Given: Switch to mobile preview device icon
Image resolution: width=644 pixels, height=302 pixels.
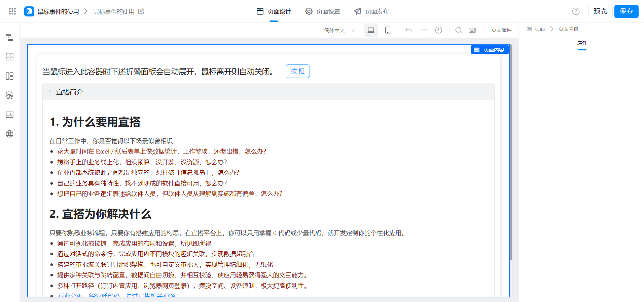Looking at the screenshot, I should pyautogui.click(x=388, y=30).
